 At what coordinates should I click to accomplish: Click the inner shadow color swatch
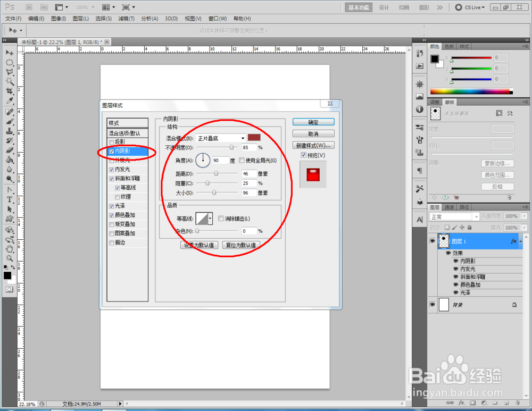click(254, 137)
